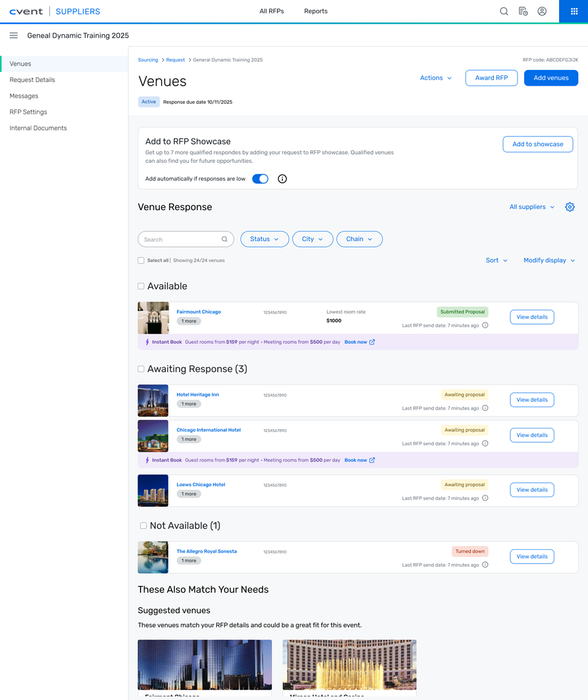The height and width of the screenshot is (700, 588).
Task: Open the app switcher grid icon
Action: (x=574, y=11)
